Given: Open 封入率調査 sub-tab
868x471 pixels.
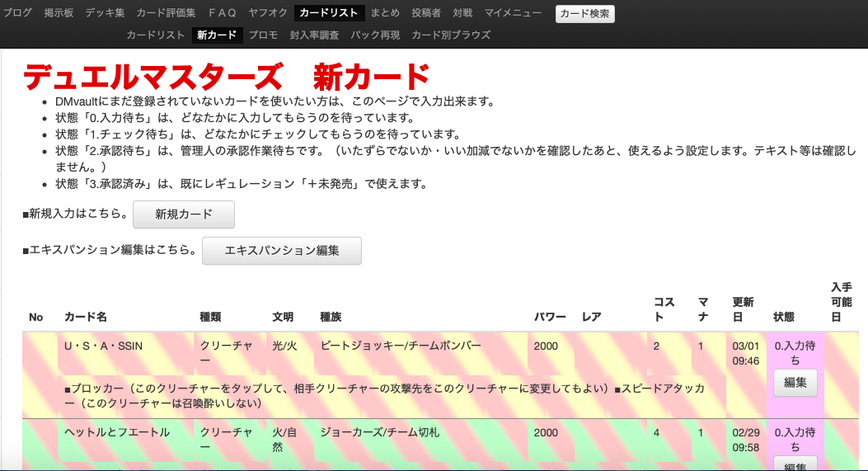Looking at the screenshot, I should pyautogui.click(x=314, y=35).
